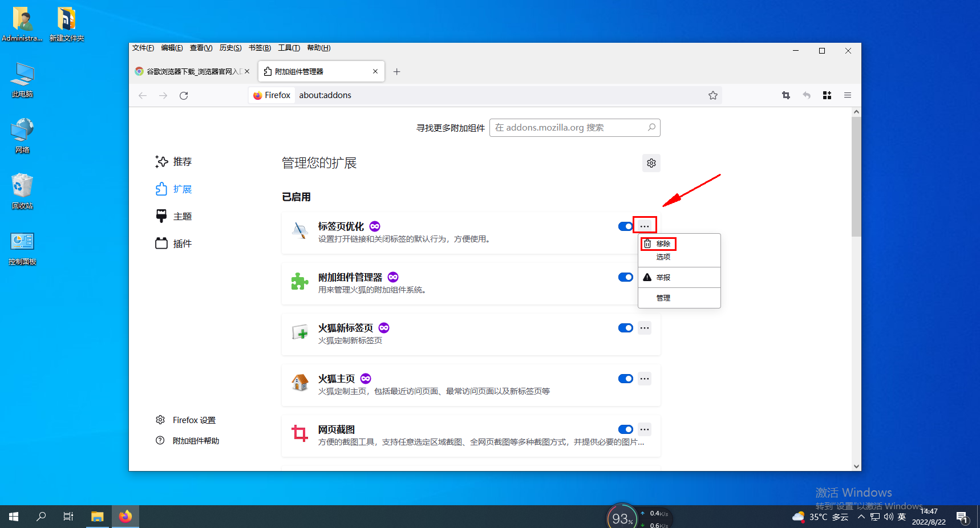This screenshot has height=528, width=980.
Task: Bookmark this page with the star icon
Action: coord(713,95)
